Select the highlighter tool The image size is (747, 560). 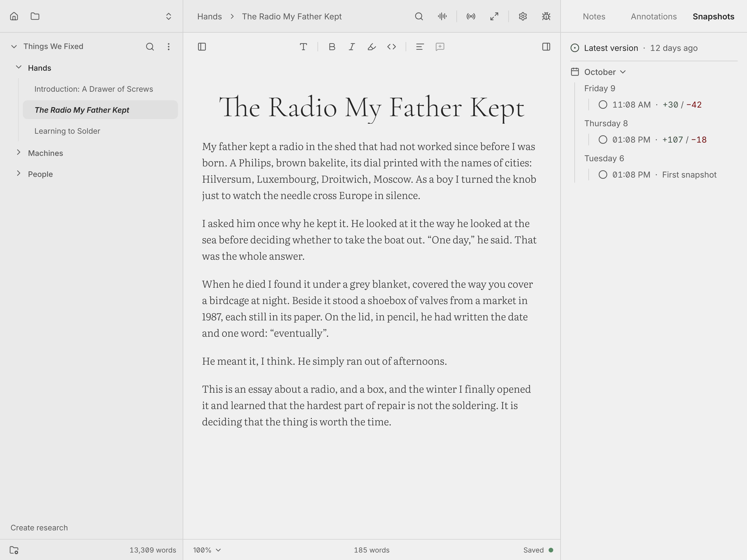pos(371,47)
